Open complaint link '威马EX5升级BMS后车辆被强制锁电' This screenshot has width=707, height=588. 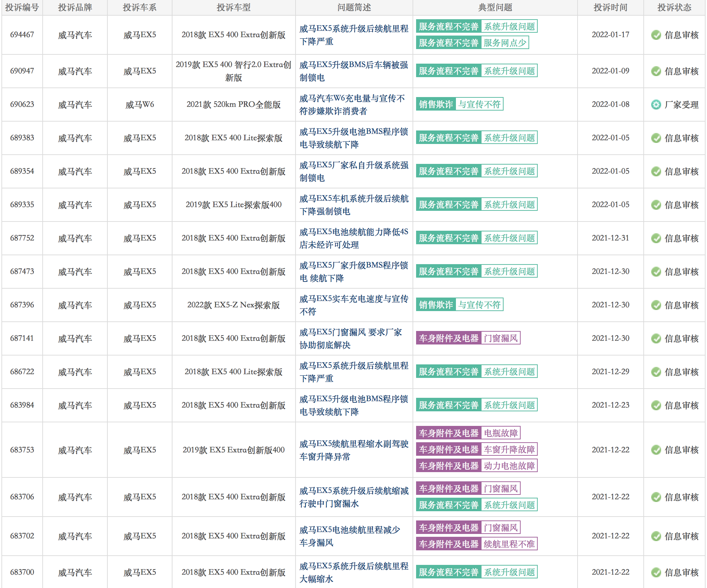coord(354,71)
